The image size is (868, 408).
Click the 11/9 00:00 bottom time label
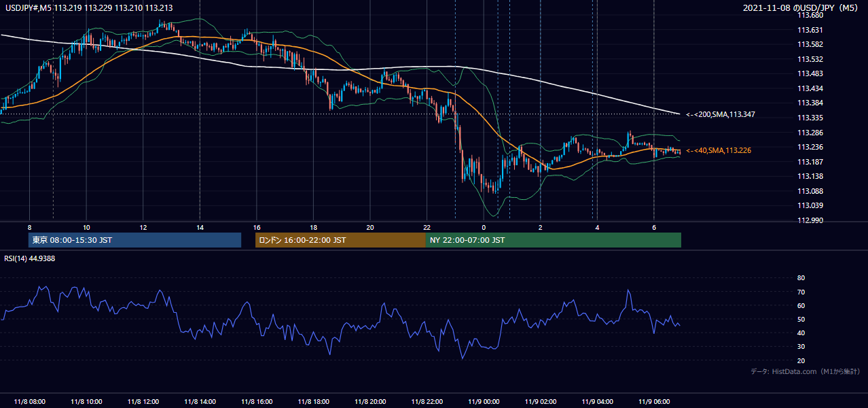(x=484, y=401)
